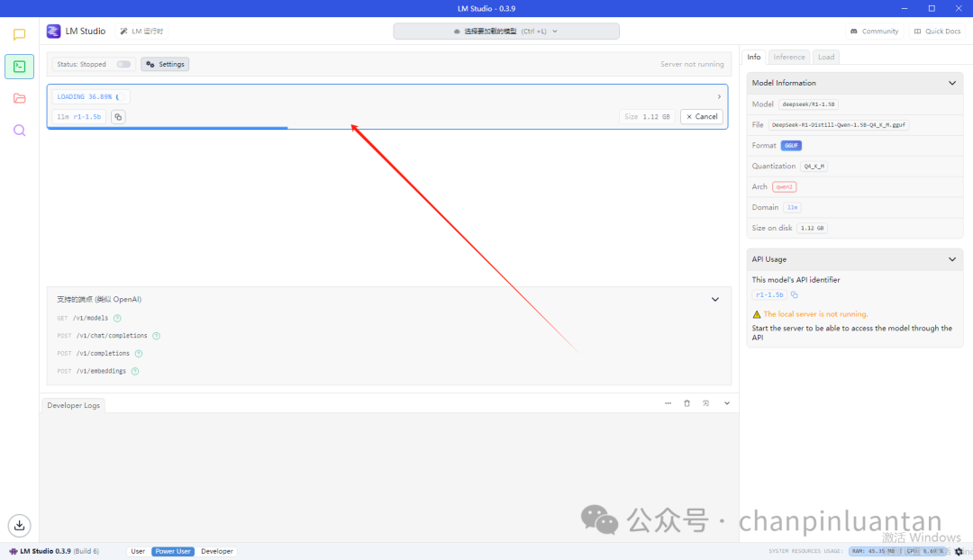The width and height of the screenshot is (973, 560).
Task: Show help for /v1/embeddings endpoint
Action: point(134,372)
